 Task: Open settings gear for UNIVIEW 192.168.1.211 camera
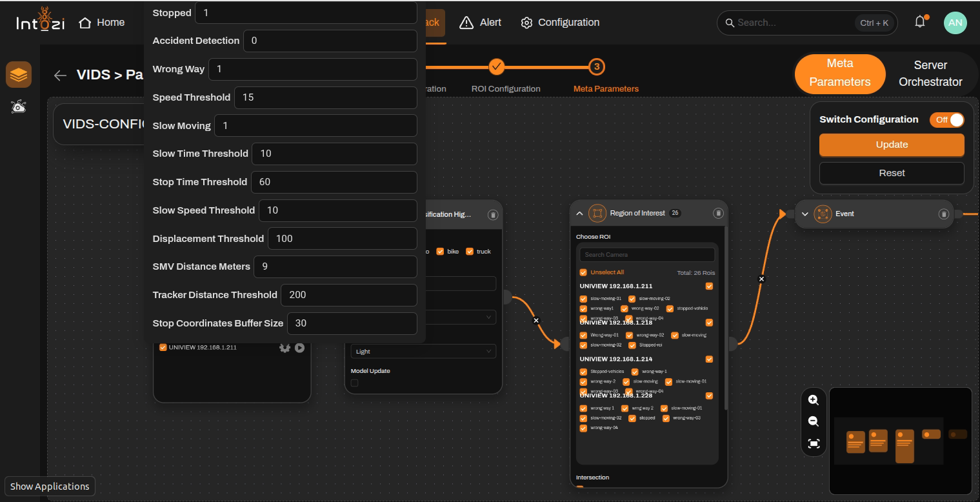pos(285,348)
